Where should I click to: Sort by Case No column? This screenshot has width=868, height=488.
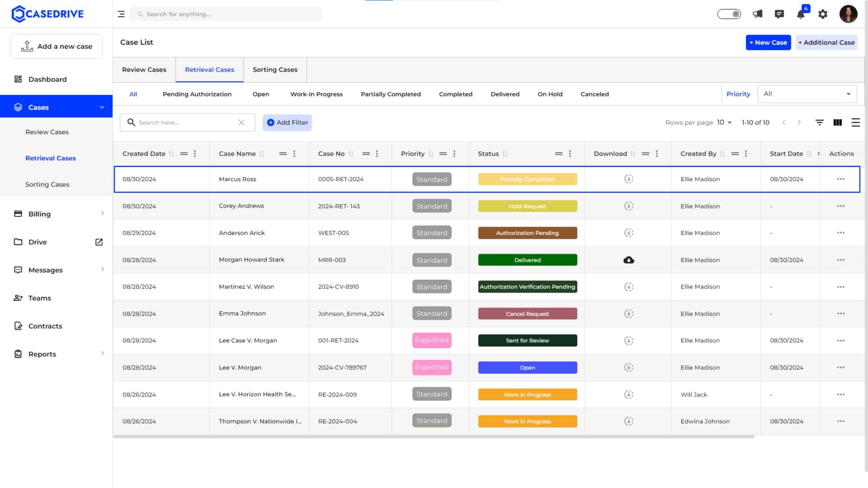[351, 154]
